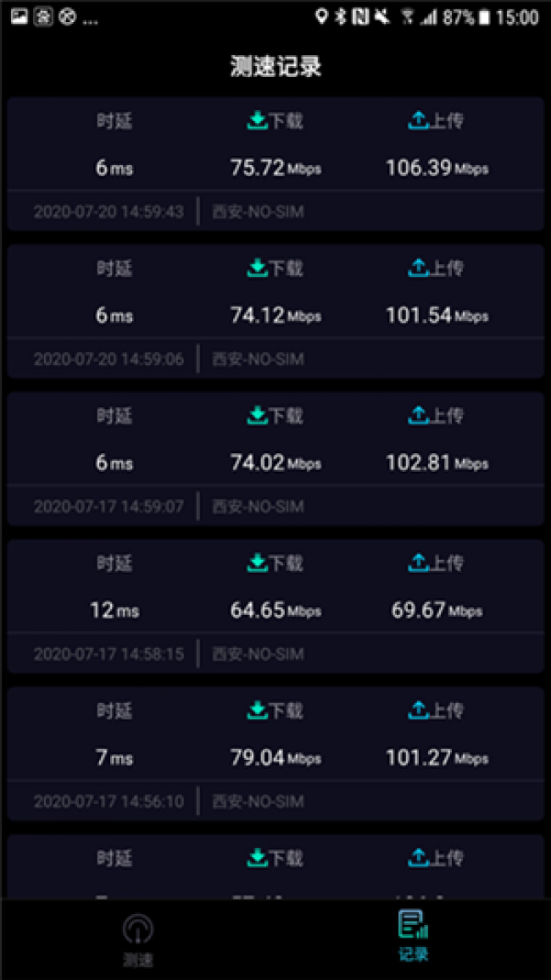Click download icon in the 64.65 Mbps record

(257, 562)
